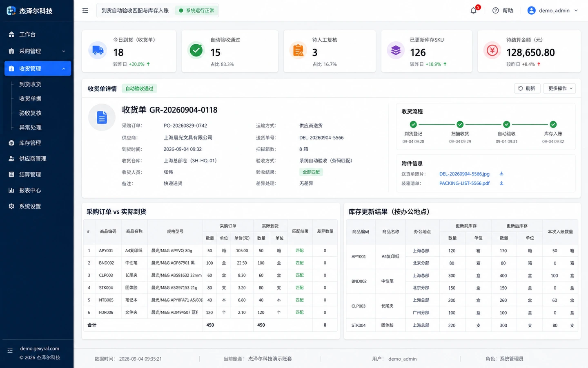Image resolution: width=588 pixels, height=368 pixels.
Task: Click the blue receipt document icon
Action: pyautogui.click(x=102, y=118)
